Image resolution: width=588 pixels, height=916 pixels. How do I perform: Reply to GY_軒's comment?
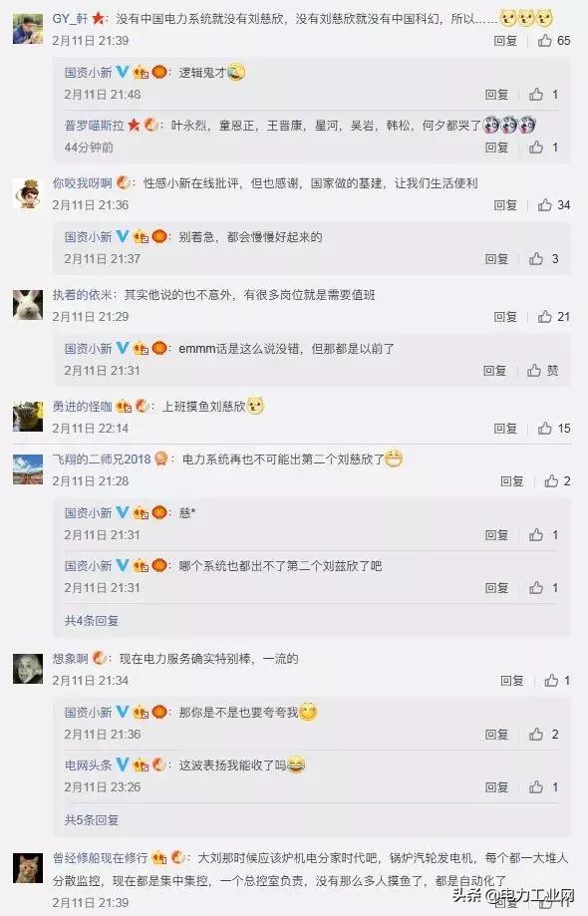pos(505,40)
